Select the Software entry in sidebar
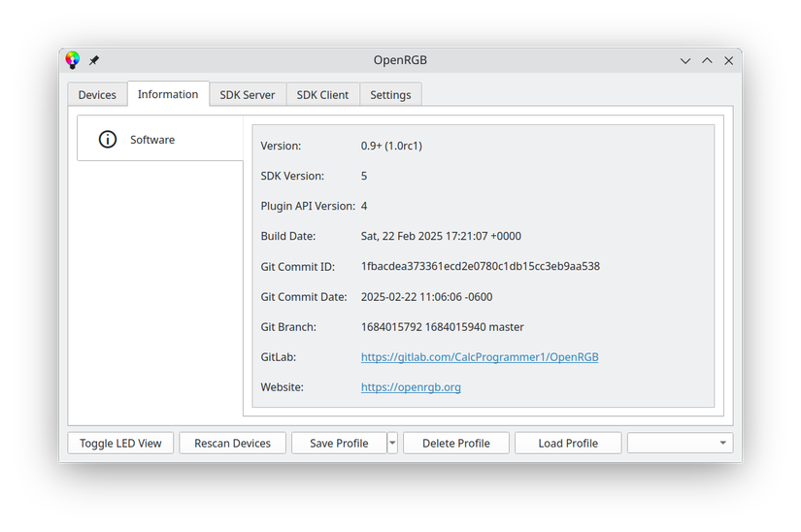Image resolution: width=801 pixels, height=532 pixels. [x=160, y=140]
